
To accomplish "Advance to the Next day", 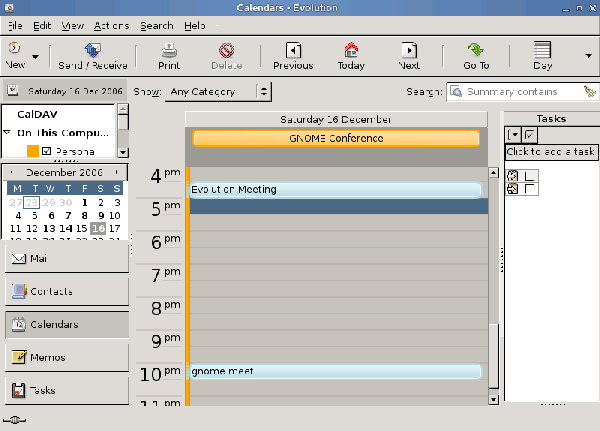I will tap(409, 50).
